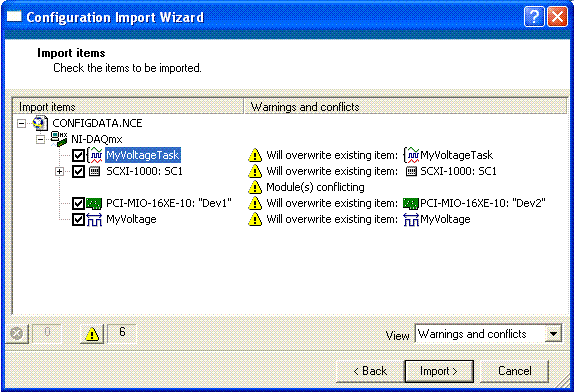Click warning icon for MyVoltageTask overwrite
This screenshot has width=575, height=392.
coord(255,155)
